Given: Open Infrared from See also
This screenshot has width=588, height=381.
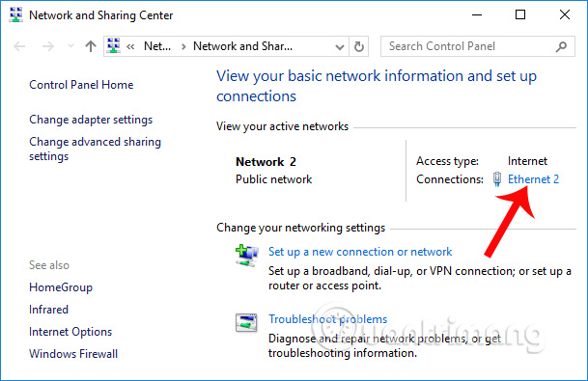Looking at the screenshot, I should (x=48, y=310).
